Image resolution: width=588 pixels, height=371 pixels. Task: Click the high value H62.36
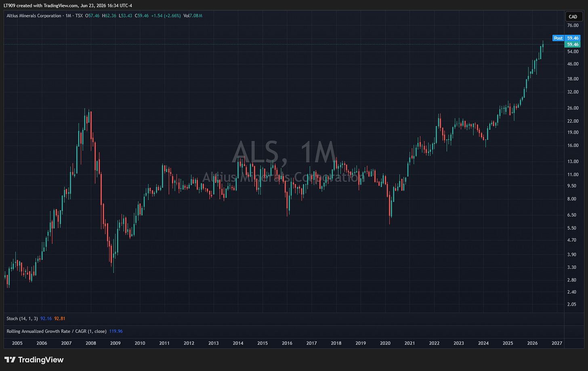click(x=109, y=16)
